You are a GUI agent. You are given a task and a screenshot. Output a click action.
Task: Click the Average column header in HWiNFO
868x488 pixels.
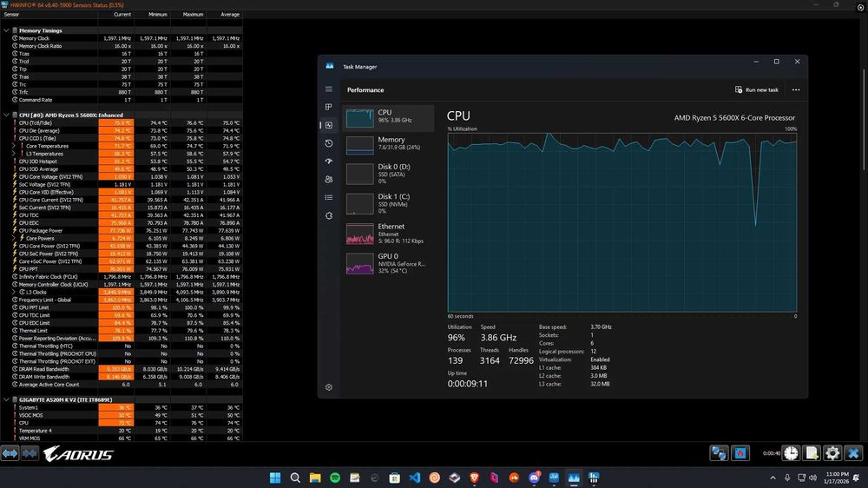(224, 15)
